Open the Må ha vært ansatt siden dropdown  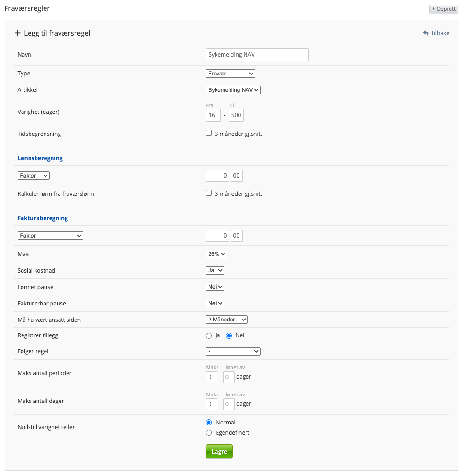(226, 320)
